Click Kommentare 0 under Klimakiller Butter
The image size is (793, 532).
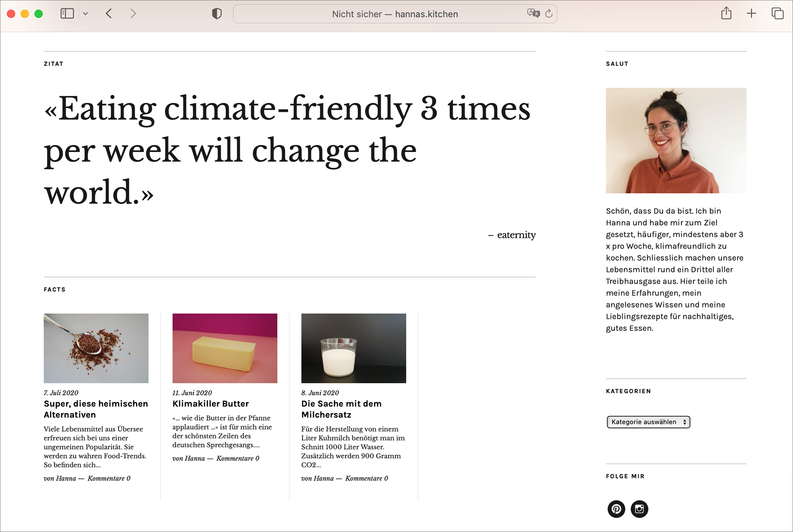pos(238,458)
